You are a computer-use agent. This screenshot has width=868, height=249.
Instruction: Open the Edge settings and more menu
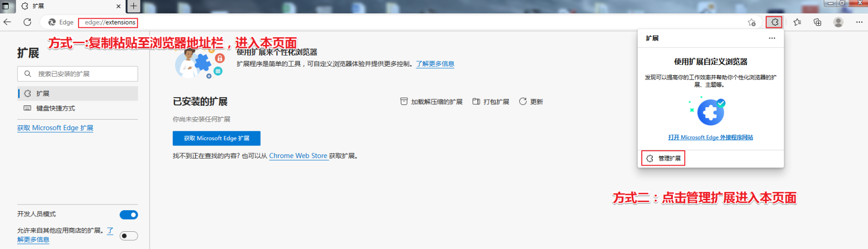859,22
